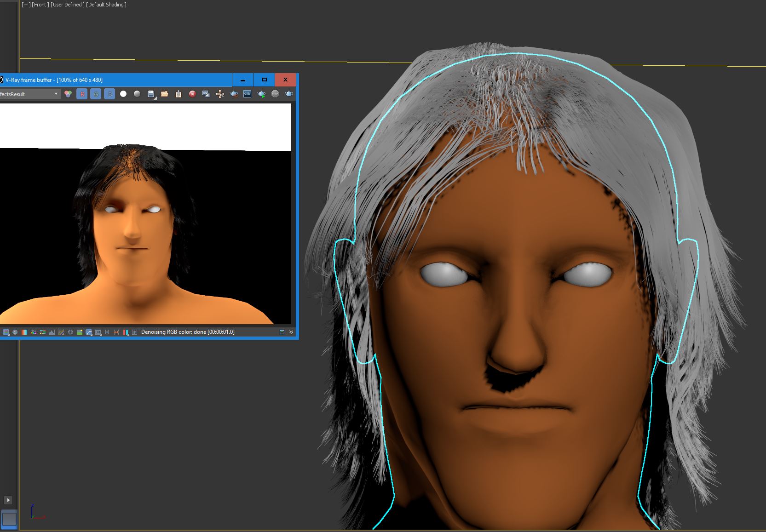Viewport: 766px width, 532px height.
Task: Click the monochromatic mode gray sphere
Action: coord(137,94)
